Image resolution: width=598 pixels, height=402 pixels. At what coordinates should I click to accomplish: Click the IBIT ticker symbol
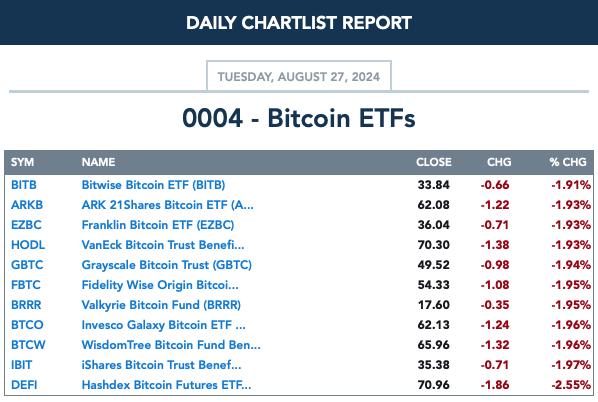click(21, 365)
